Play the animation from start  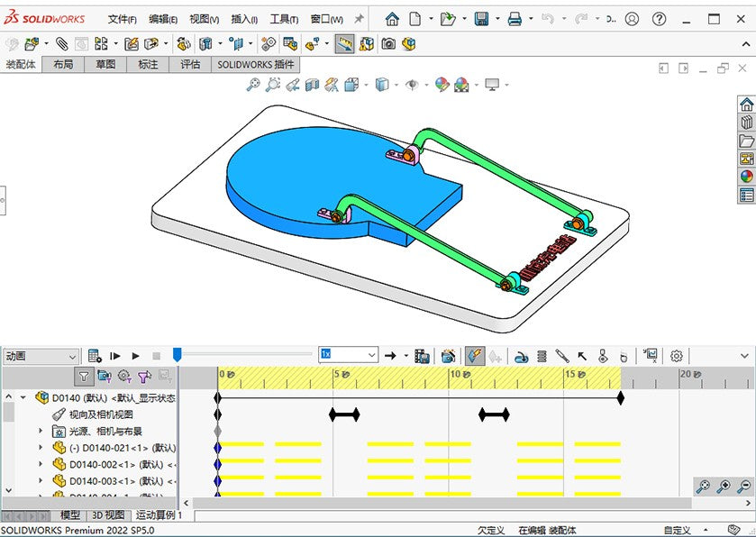pos(115,356)
